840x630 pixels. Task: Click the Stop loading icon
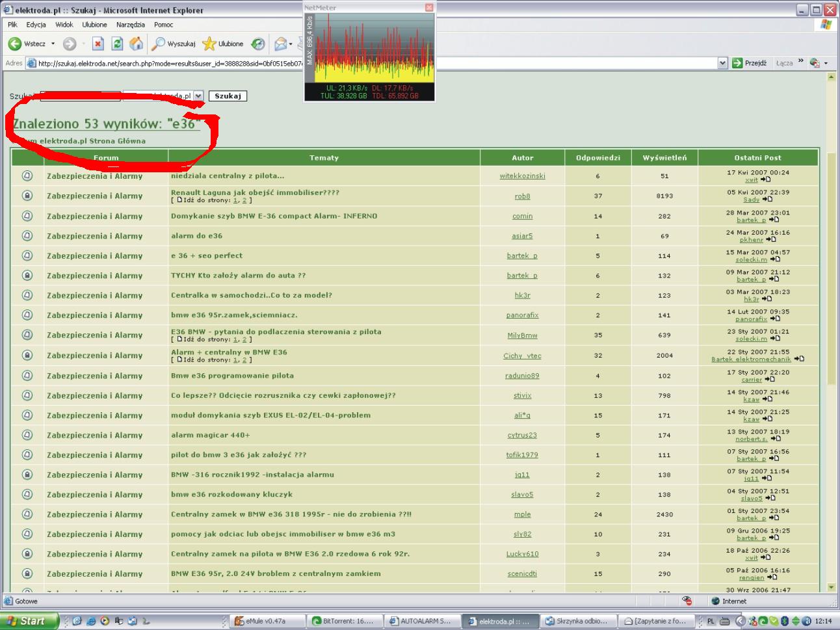(x=98, y=44)
